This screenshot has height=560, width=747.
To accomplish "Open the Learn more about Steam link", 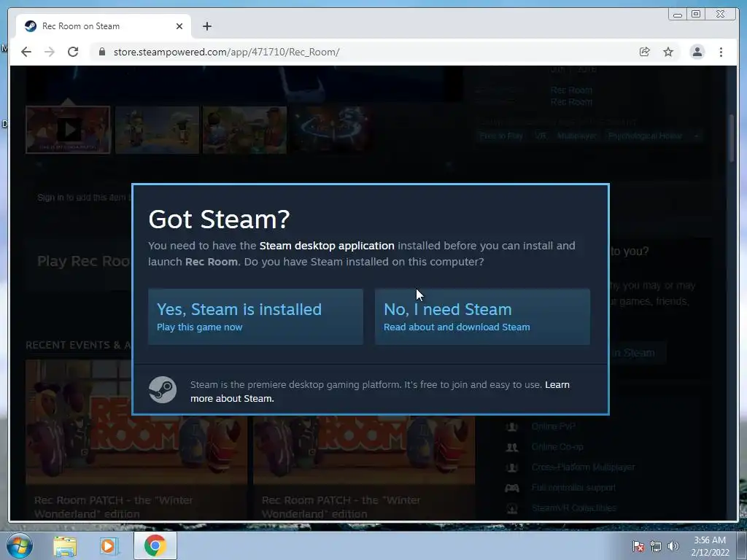I will point(379,392).
